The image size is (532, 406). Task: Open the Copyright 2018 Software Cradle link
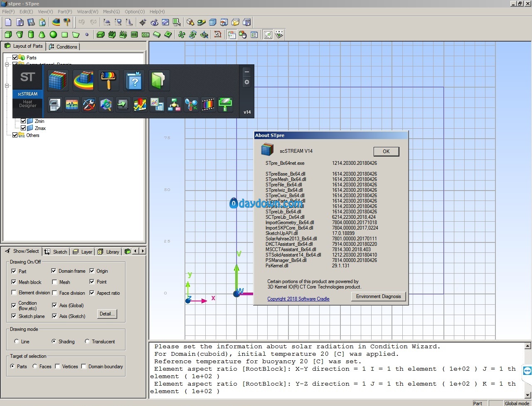pos(298,299)
